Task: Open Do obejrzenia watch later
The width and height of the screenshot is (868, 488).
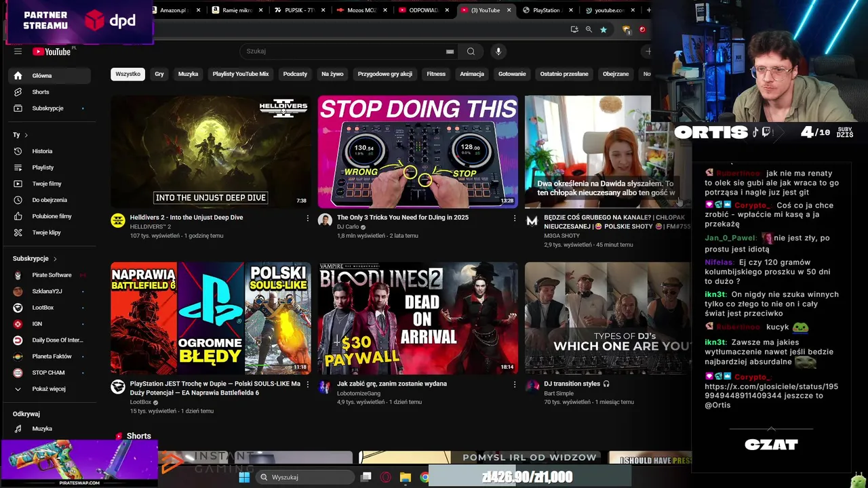Action: [48, 200]
